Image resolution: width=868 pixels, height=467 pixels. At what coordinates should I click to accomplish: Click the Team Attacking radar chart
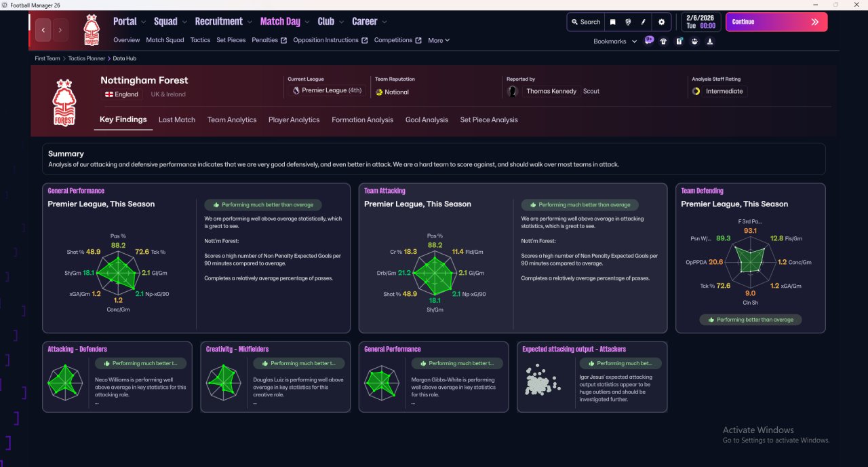[435, 272]
